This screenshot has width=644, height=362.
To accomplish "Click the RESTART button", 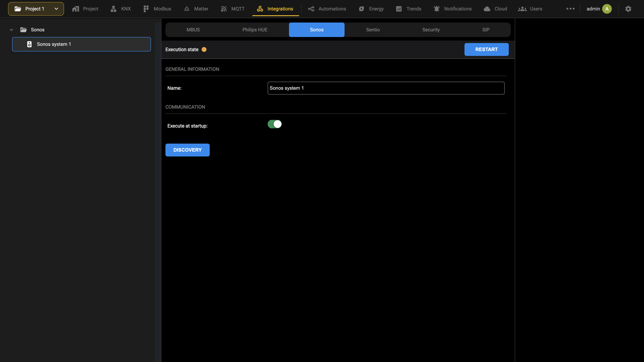I will (x=486, y=49).
